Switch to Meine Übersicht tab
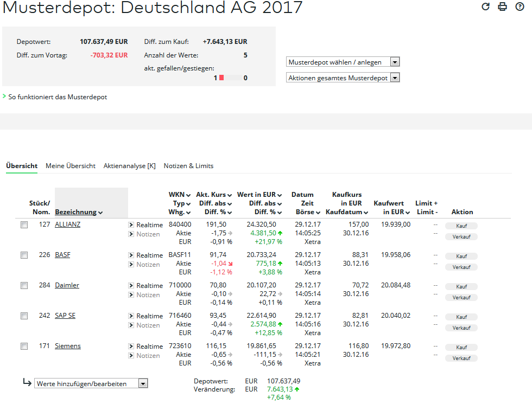The height and width of the screenshot is (404, 532). click(71, 166)
